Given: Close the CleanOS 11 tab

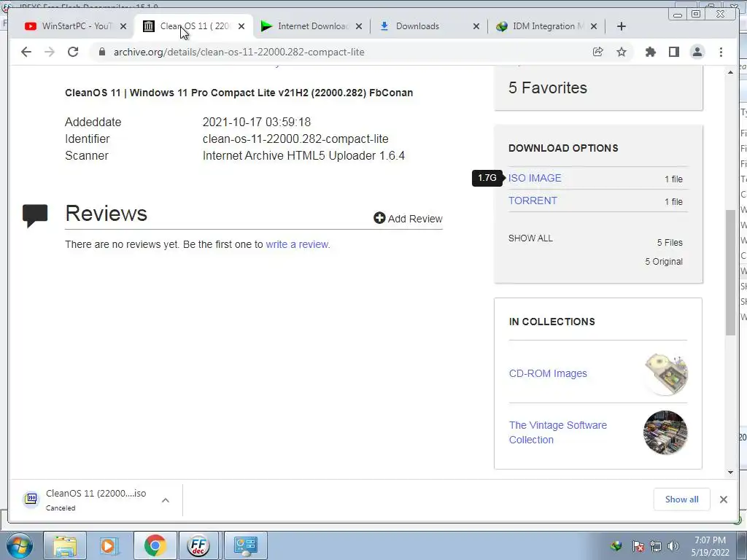Looking at the screenshot, I should click(x=241, y=26).
